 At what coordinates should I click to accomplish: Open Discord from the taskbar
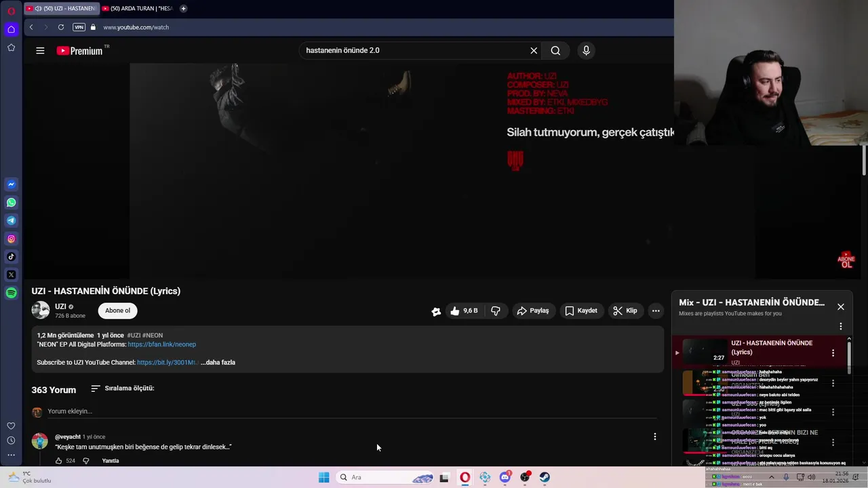point(505,477)
